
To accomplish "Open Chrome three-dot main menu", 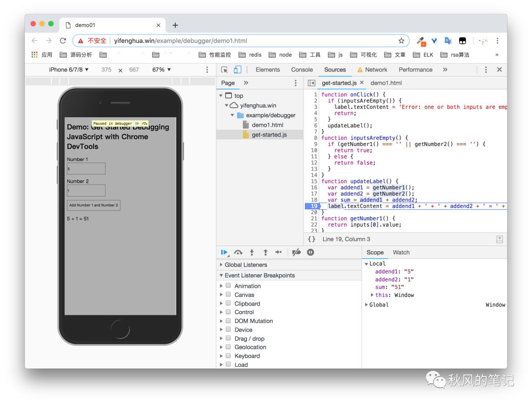I will point(498,41).
